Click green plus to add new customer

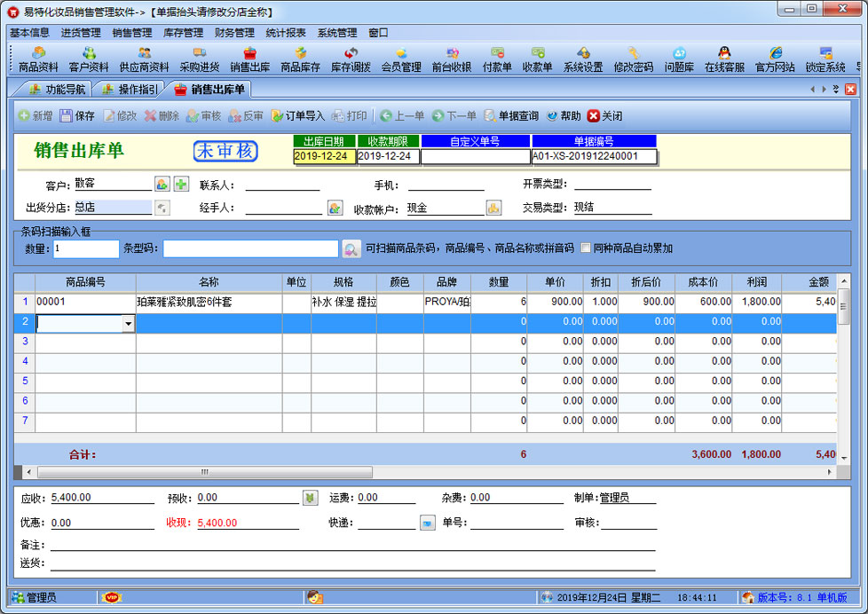coord(181,185)
